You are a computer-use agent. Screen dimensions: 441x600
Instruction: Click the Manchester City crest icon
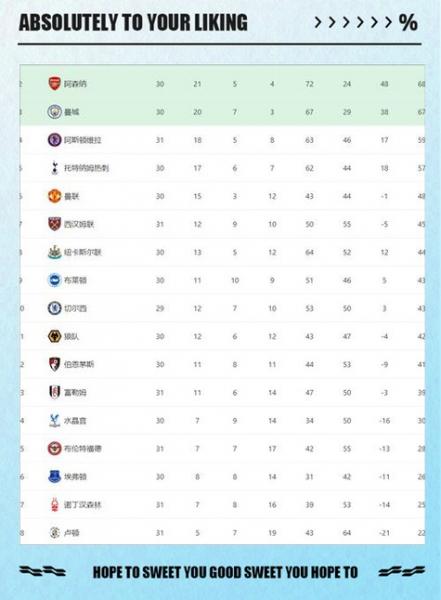(x=54, y=112)
